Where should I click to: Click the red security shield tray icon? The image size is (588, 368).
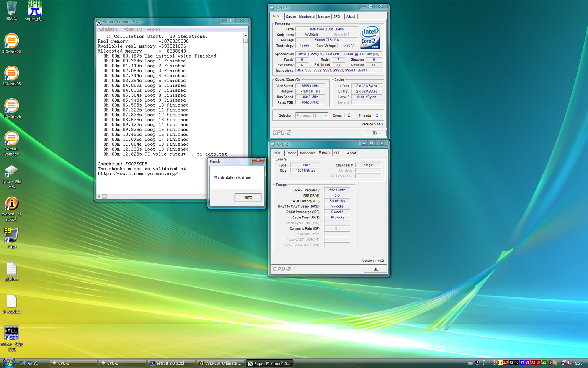[x=494, y=363]
